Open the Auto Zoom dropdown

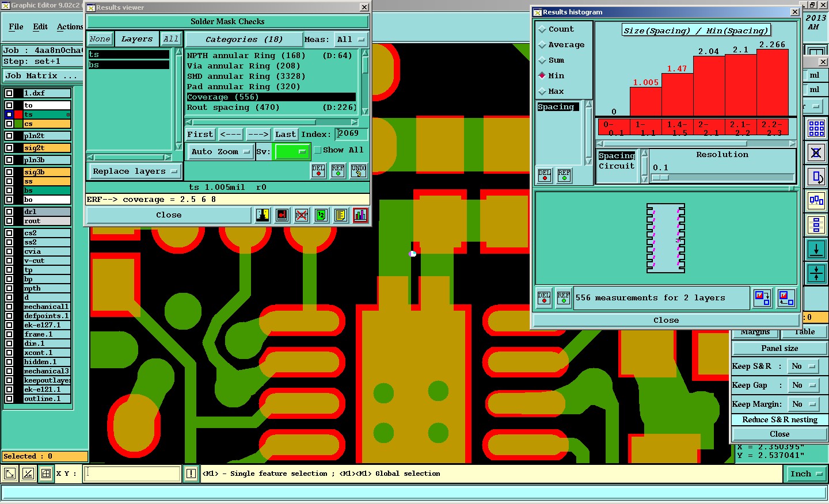[220, 152]
